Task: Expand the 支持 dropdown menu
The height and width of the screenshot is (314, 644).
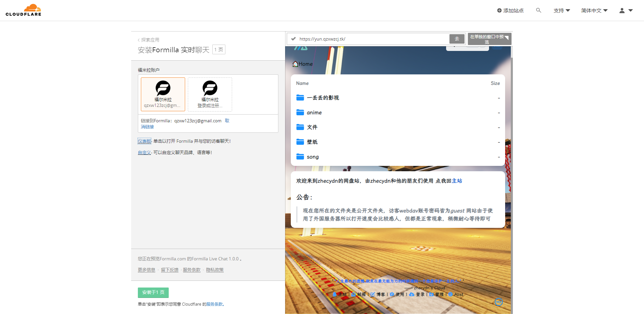Action: 561,11
